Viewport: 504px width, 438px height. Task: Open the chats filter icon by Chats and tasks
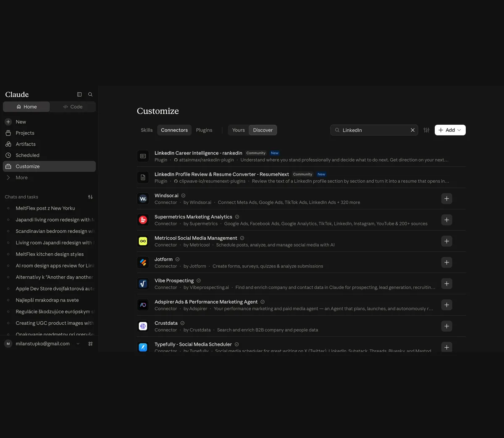coord(90,197)
